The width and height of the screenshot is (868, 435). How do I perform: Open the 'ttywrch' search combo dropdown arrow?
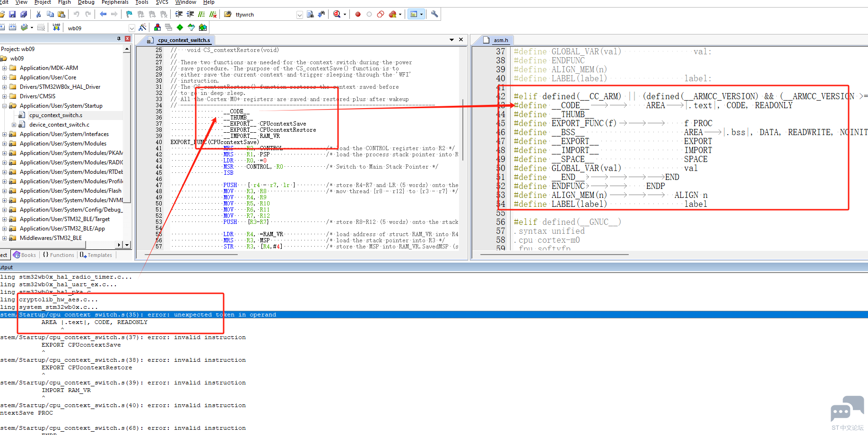click(x=300, y=15)
